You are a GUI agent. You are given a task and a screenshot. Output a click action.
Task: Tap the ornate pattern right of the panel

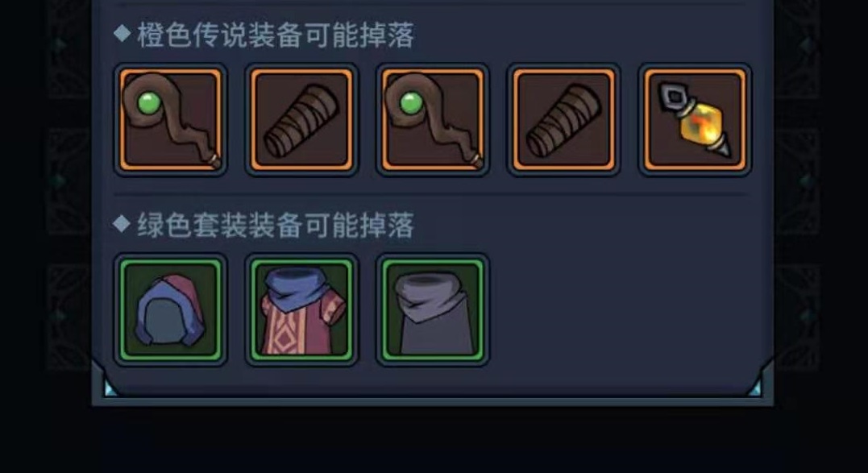coord(796,183)
